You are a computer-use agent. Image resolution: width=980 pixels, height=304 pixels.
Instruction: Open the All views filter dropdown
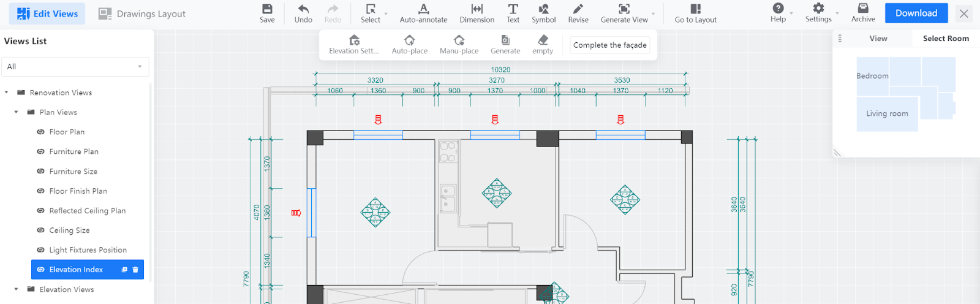(76, 67)
